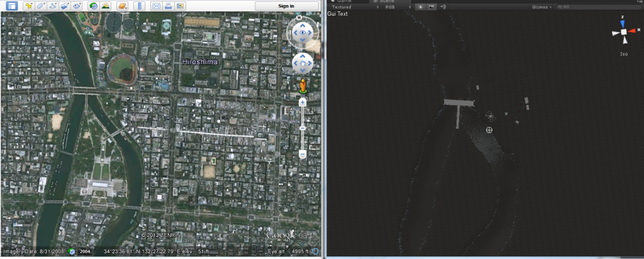Click the scene search All field
This screenshot has width=644, height=259.
coord(599,7)
